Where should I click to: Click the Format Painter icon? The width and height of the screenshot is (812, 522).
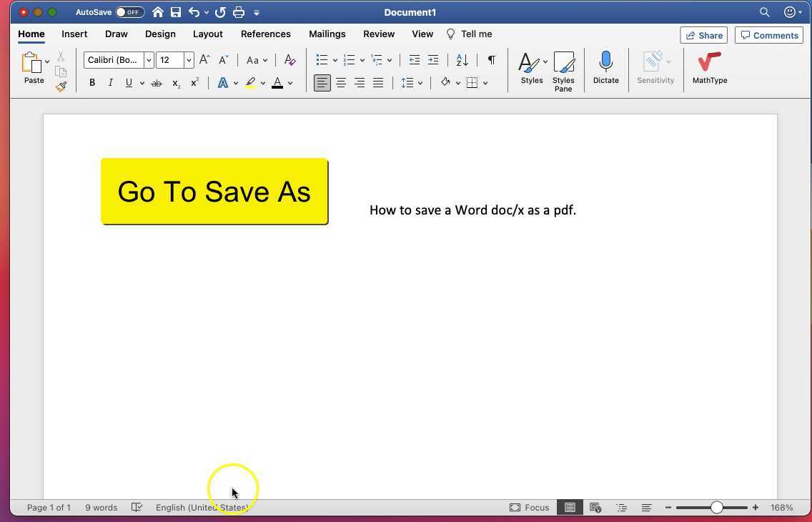[x=61, y=87]
